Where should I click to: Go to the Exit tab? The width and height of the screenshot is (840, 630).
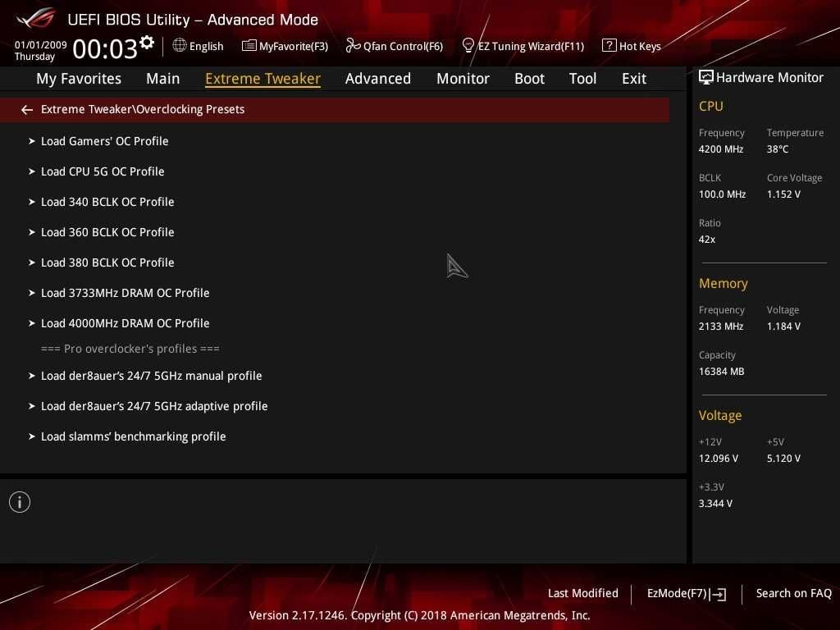click(x=634, y=79)
